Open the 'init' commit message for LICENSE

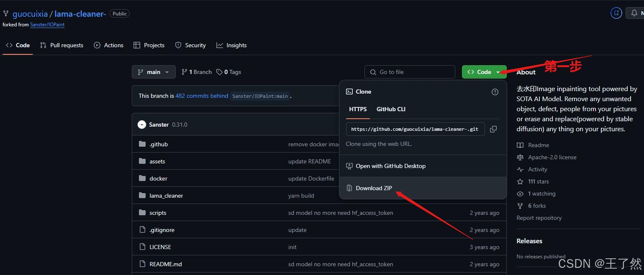pos(292,247)
